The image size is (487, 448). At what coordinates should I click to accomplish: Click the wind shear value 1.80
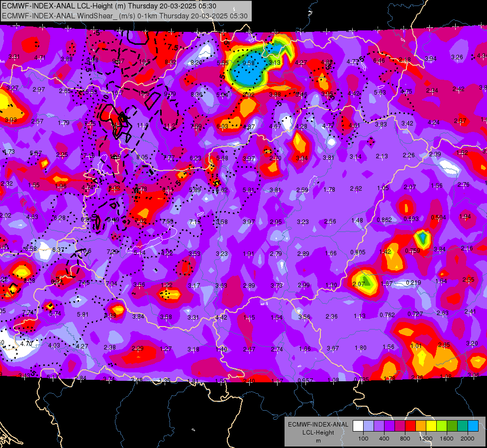point(360,347)
